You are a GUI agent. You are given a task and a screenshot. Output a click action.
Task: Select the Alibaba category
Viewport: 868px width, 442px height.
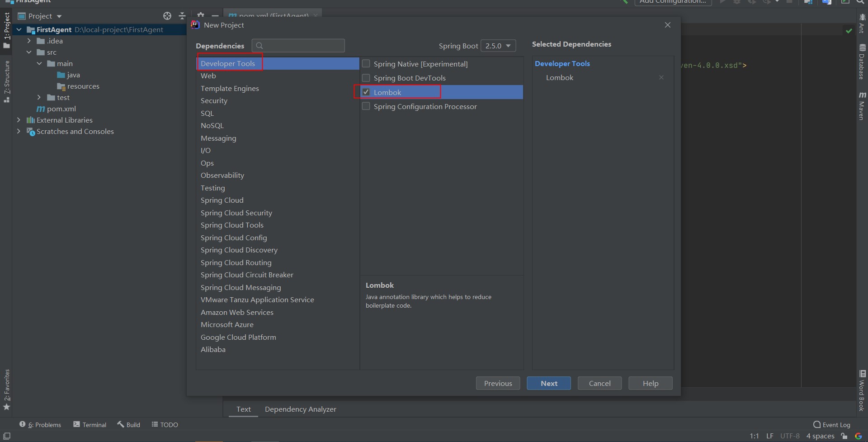tap(278, 350)
